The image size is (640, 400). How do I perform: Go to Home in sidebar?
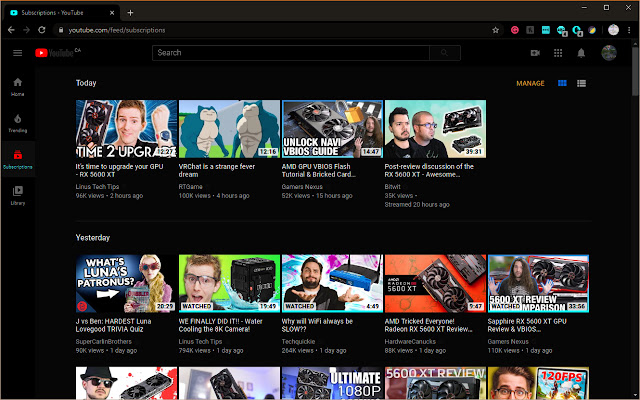(17, 86)
